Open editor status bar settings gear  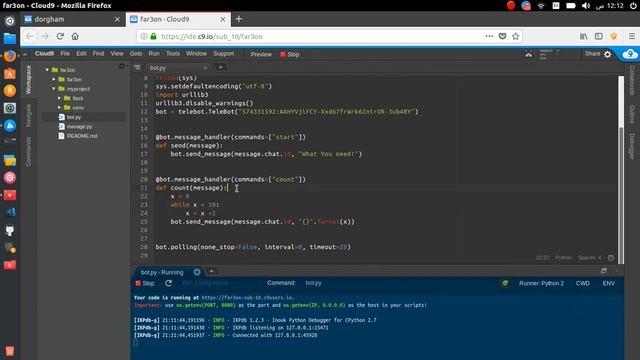(x=611, y=258)
